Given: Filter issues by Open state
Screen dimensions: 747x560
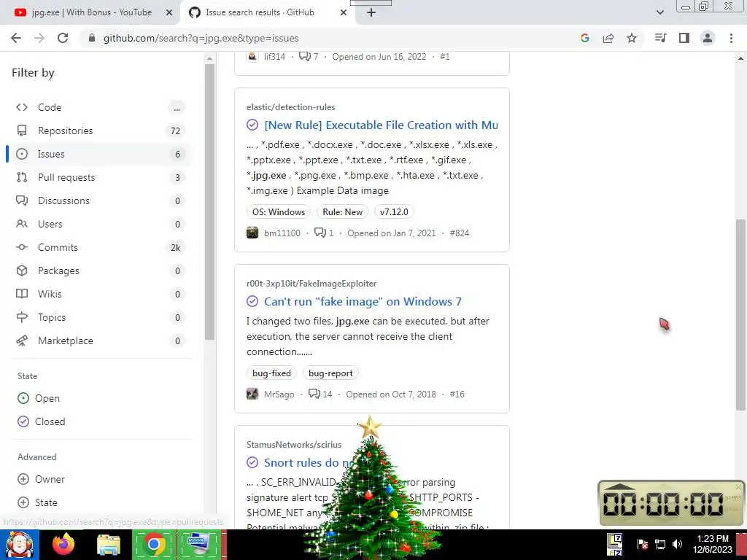Looking at the screenshot, I should (39, 398).
